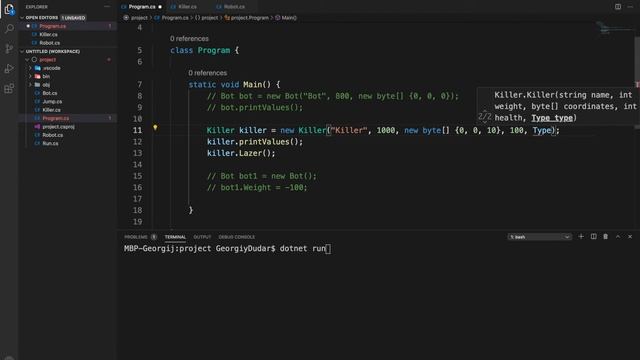The width and height of the screenshot is (640, 360).
Task: Click the unsaved dot on Program.cs tab
Action: pyautogui.click(x=160, y=7)
